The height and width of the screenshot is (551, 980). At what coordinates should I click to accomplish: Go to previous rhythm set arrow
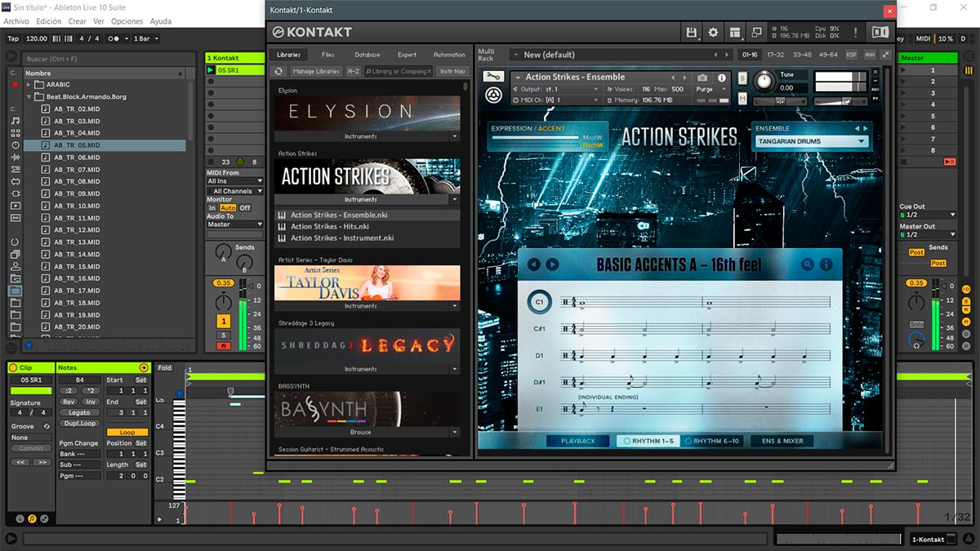point(534,264)
